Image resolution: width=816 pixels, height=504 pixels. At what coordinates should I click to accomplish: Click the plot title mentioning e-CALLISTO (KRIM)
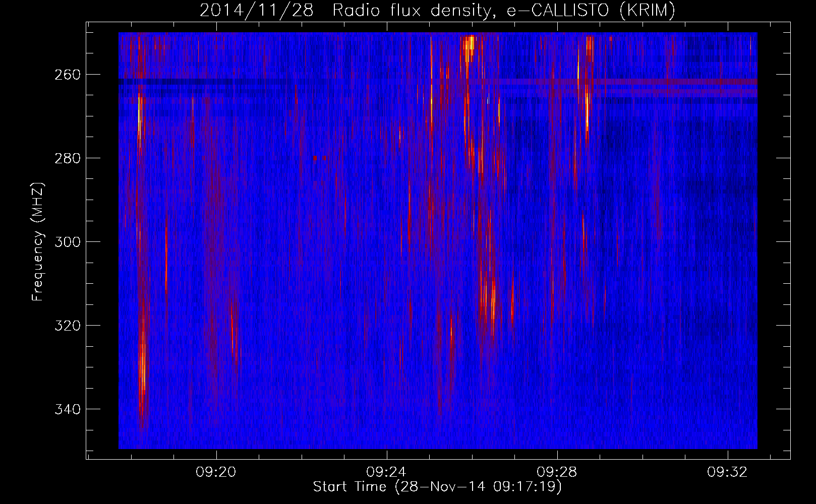(x=437, y=10)
